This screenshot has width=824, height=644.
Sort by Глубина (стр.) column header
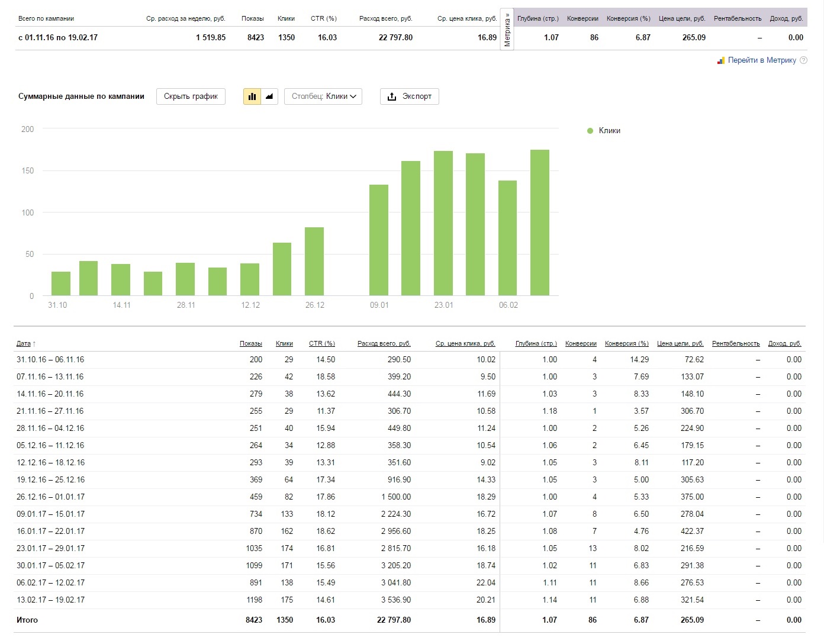point(536,343)
